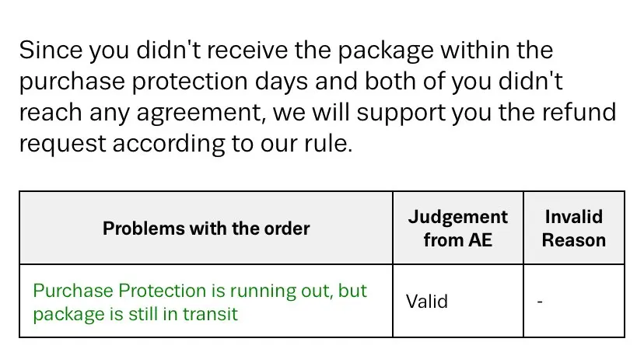Click 'package is still in transit' green line
Viewport: 644px width, 356px height.
tap(135, 315)
